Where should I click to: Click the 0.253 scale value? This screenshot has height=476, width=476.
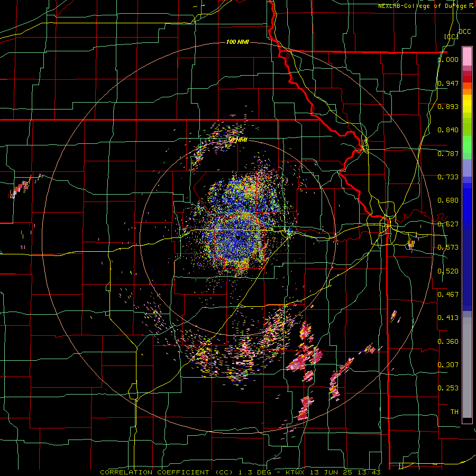click(448, 388)
